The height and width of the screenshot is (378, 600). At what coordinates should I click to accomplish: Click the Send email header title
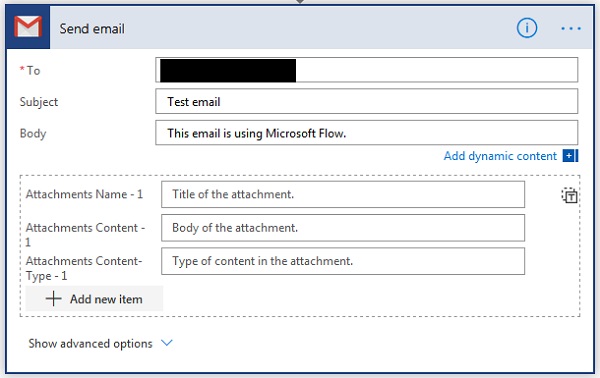click(x=92, y=29)
